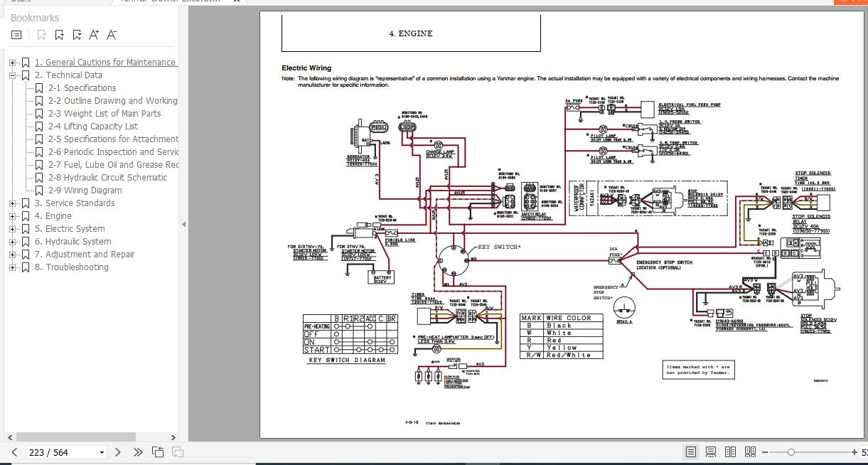Click the "4. ENGINE" page header text
Screen dimensions: 868x465
(411, 33)
